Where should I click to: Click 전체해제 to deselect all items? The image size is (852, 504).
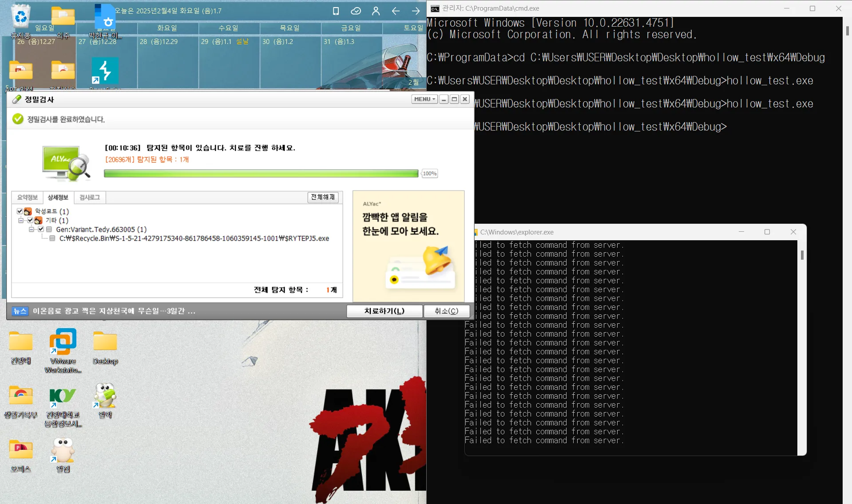323,197
